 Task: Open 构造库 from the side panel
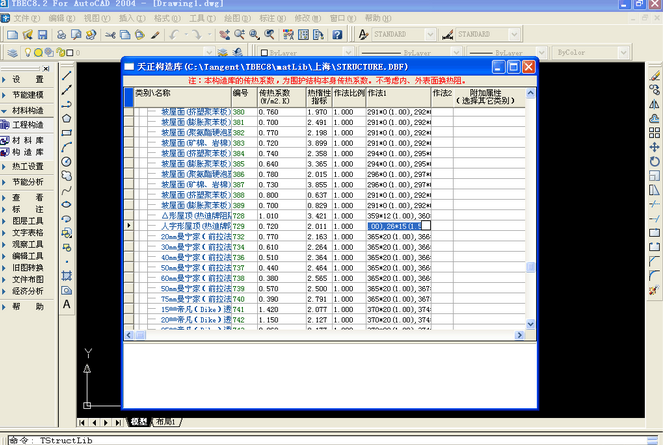tap(28, 152)
